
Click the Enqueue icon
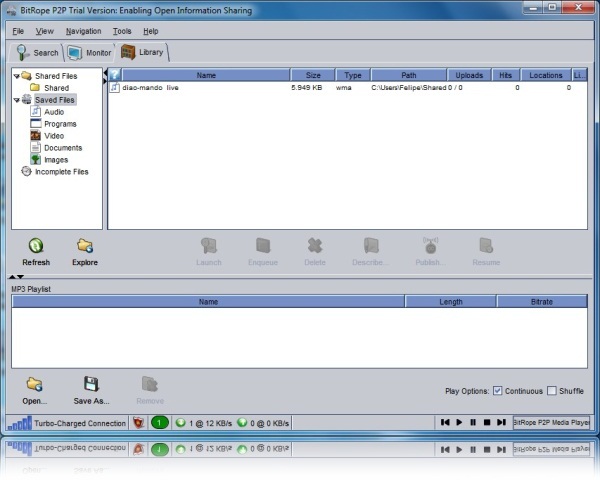263,246
